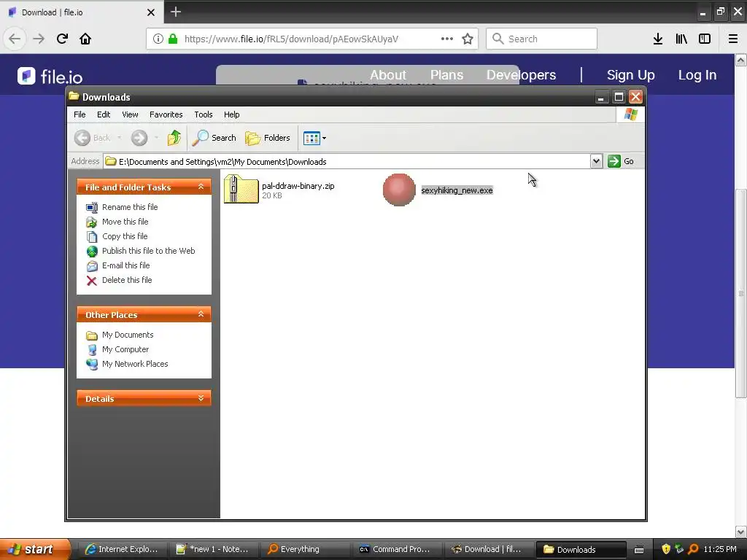The width and height of the screenshot is (747, 560).
Task: Click the green Go button
Action: pyautogui.click(x=621, y=161)
